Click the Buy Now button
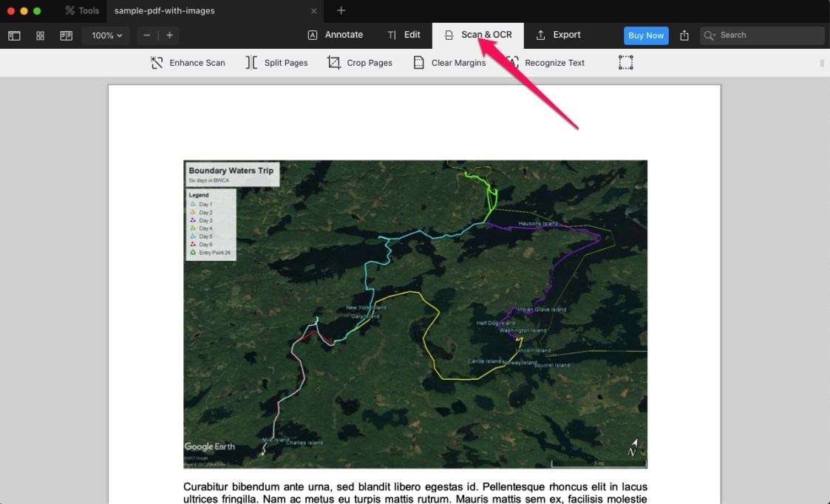 click(x=645, y=35)
